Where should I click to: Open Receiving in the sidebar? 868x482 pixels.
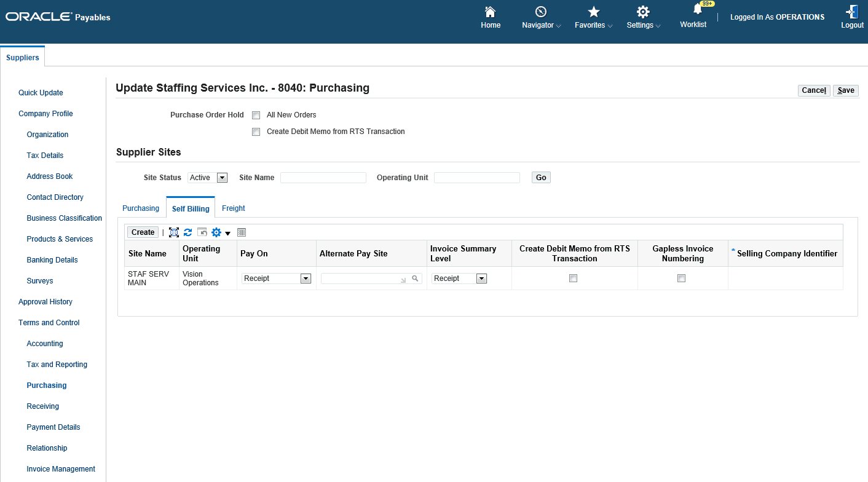(43, 406)
